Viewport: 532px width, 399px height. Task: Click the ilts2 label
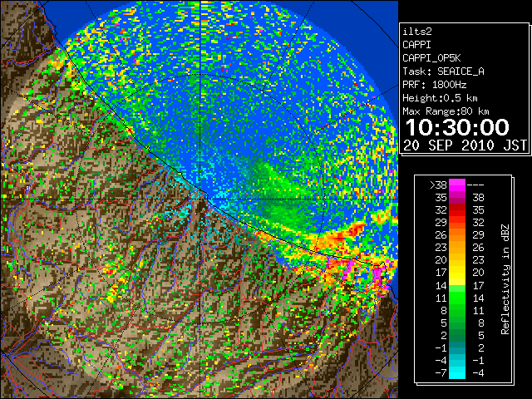pyautogui.click(x=417, y=32)
